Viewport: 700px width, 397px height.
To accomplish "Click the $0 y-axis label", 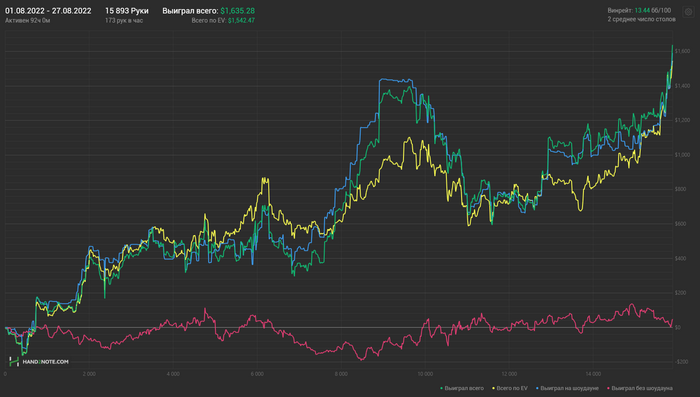I will coord(678,327).
